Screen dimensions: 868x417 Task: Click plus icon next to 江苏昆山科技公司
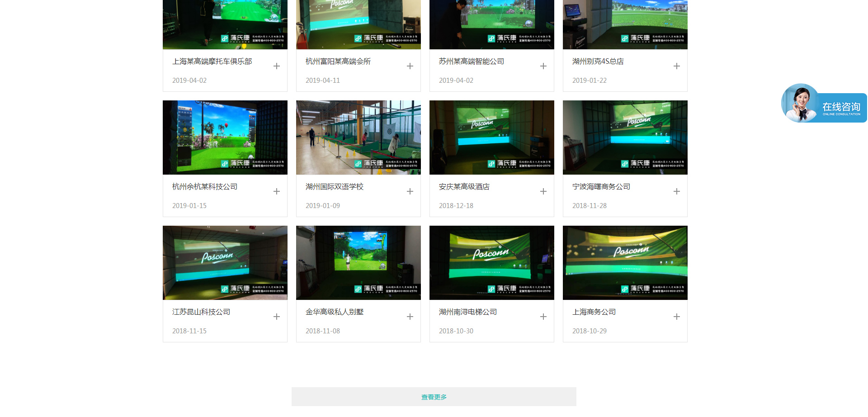(x=277, y=317)
